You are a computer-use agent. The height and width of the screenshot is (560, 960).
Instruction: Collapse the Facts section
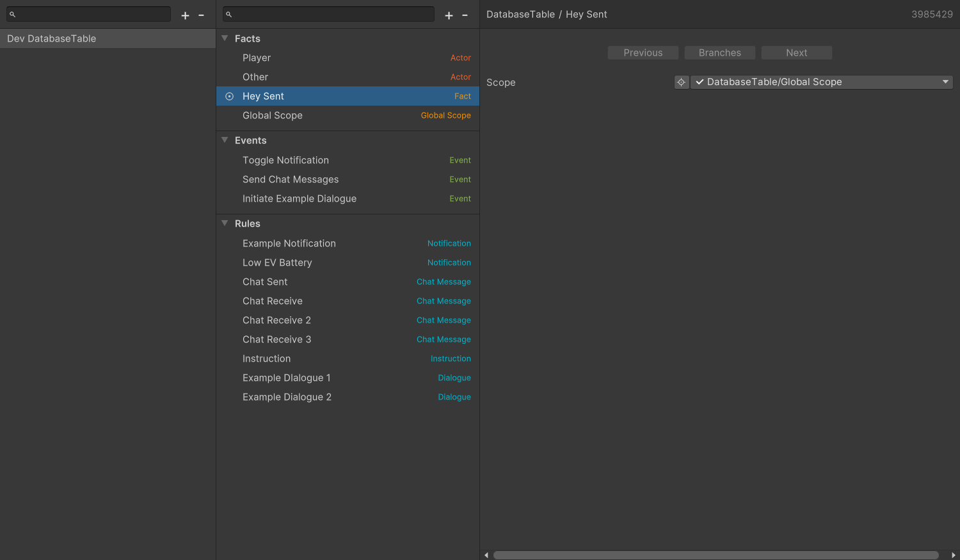pyautogui.click(x=225, y=38)
